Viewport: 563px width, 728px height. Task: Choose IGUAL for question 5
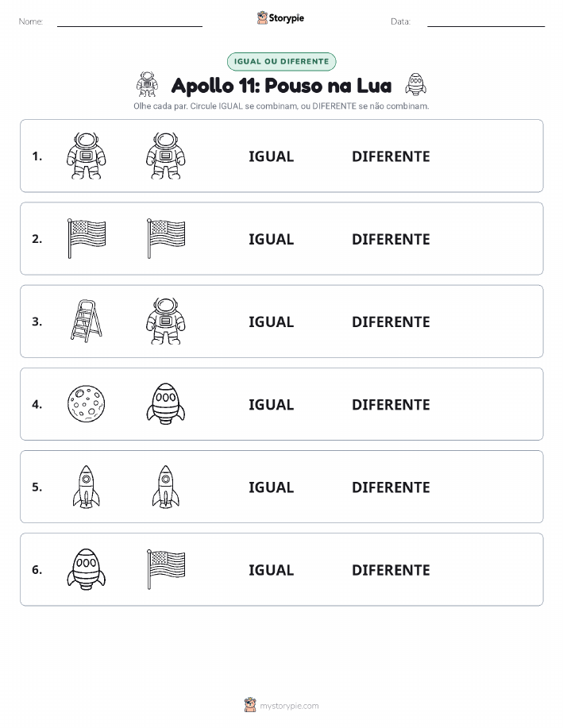coord(272,487)
